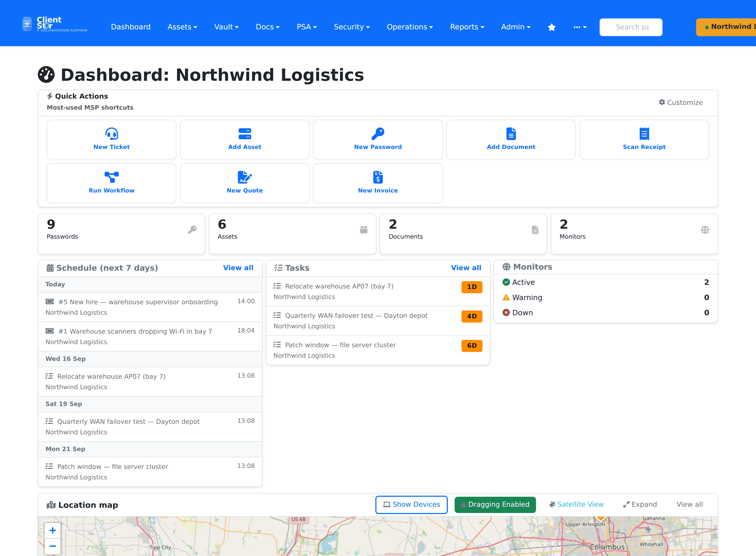Click the Add Asset label
Viewport: 756px width, 556px height.
(x=245, y=147)
